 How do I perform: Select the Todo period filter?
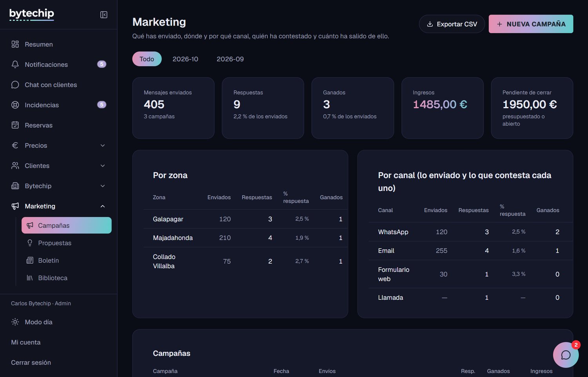[147, 59]
